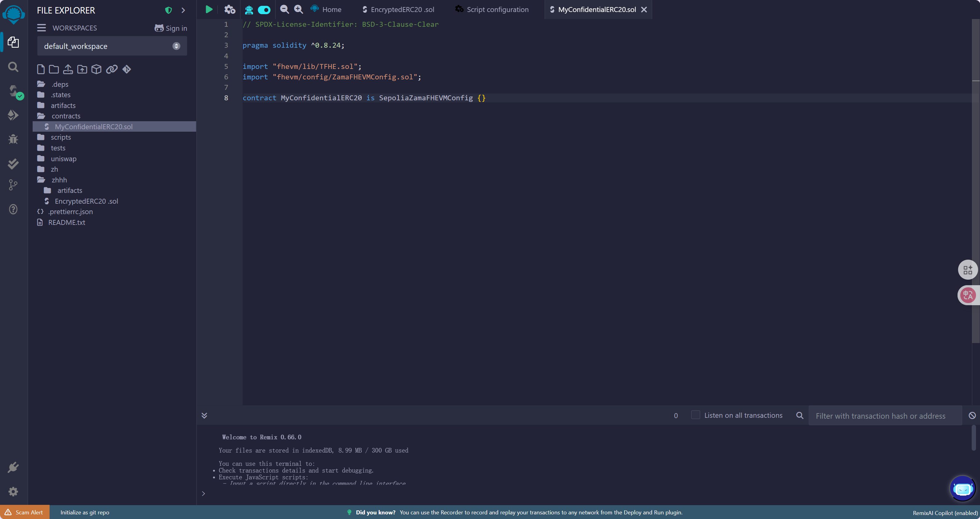Create a new file icon
The height and width of the screenshot is (519, 980).
coord(41,69)
